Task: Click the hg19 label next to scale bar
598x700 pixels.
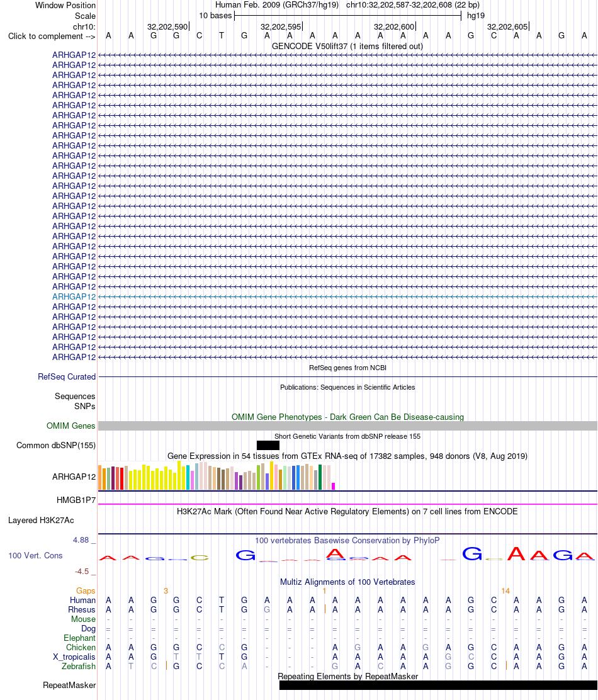Action: pos(476,16)
